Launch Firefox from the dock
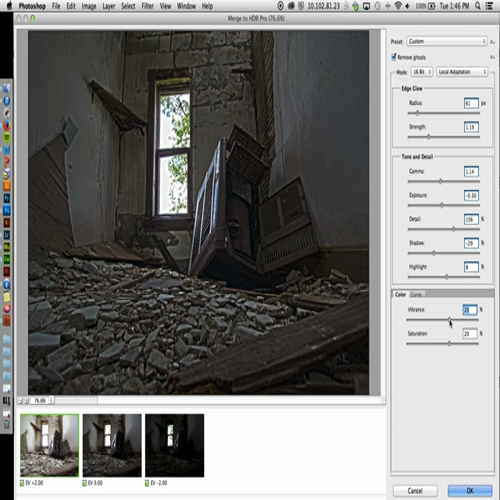 [6, 125]
